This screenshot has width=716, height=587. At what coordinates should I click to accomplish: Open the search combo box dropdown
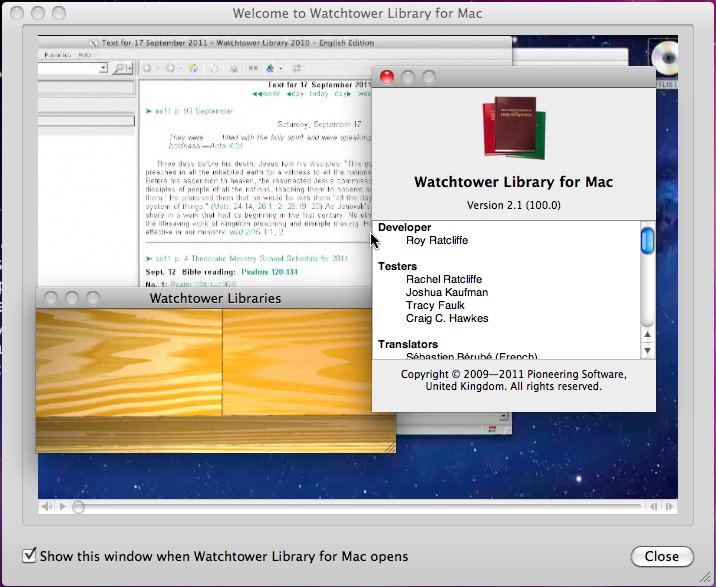point(103,68)
